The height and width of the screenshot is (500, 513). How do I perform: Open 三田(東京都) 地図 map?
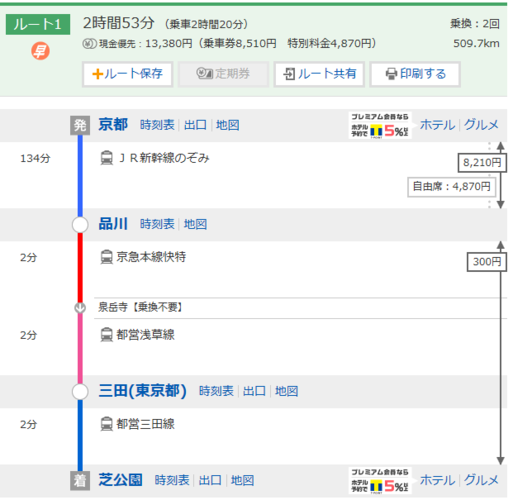point(287,391)
